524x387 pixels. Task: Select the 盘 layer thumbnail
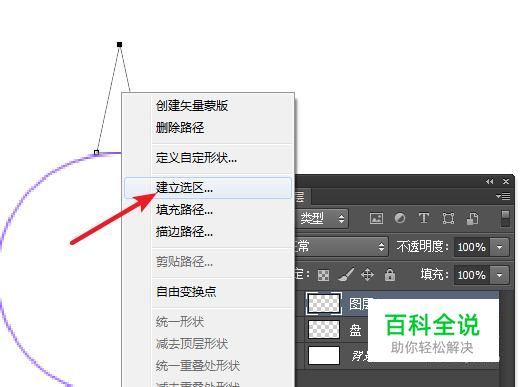point(323,330)
